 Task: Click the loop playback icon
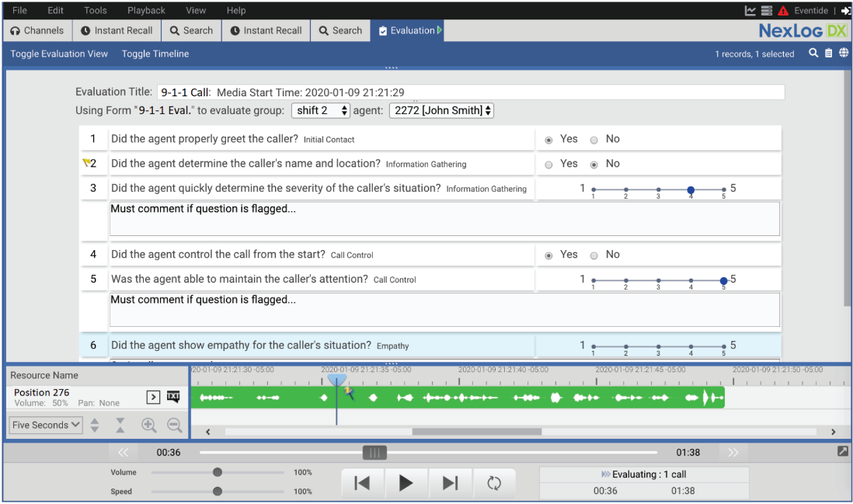click(494, 483)
